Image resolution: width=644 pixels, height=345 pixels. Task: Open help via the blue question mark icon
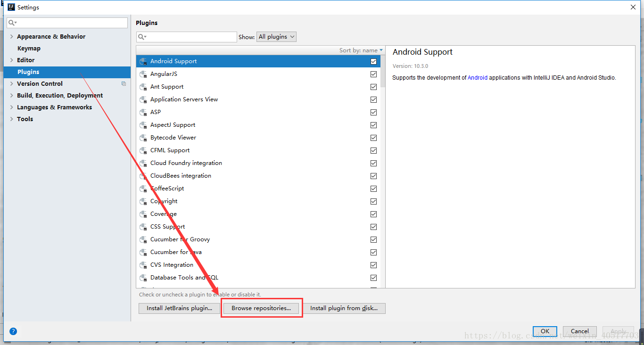pos(13,331)
